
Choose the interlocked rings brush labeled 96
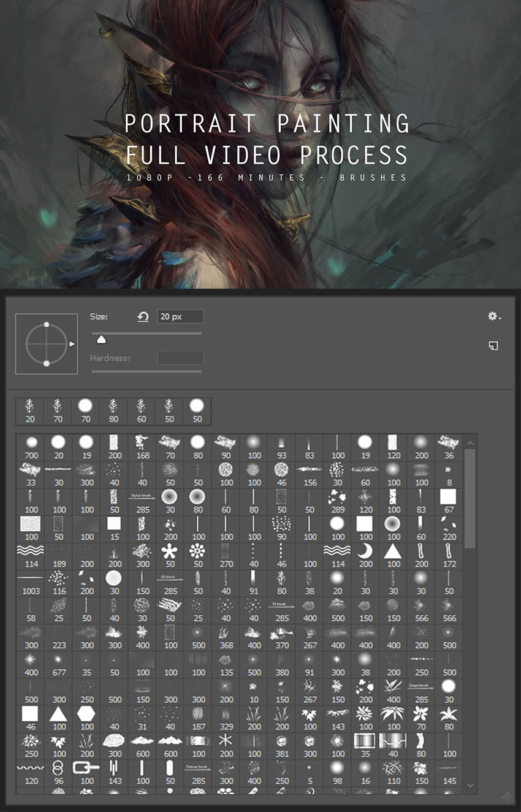[59, 773]
